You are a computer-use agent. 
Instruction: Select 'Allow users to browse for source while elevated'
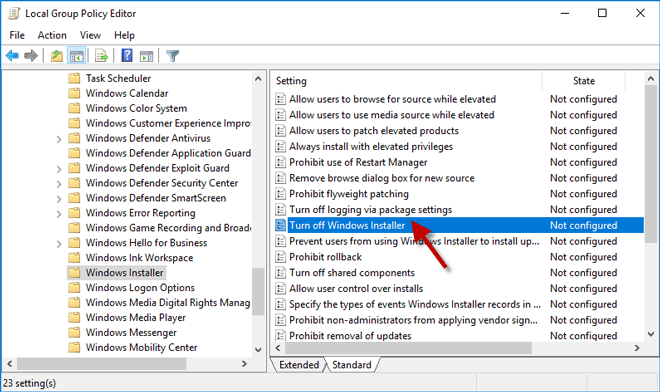tap(392, 99)
